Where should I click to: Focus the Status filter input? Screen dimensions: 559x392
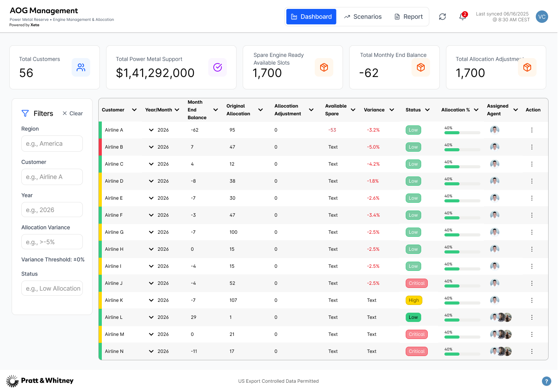[x=52, y=288]
